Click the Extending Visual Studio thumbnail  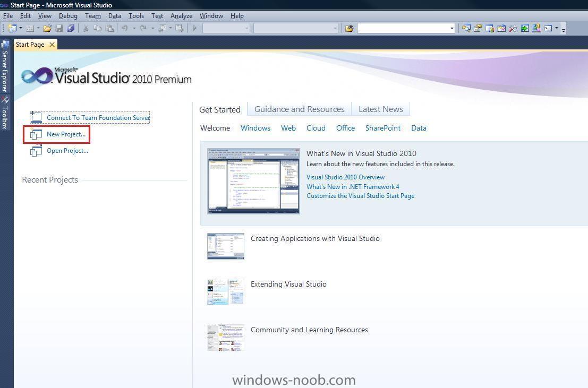tap(225, 291)
